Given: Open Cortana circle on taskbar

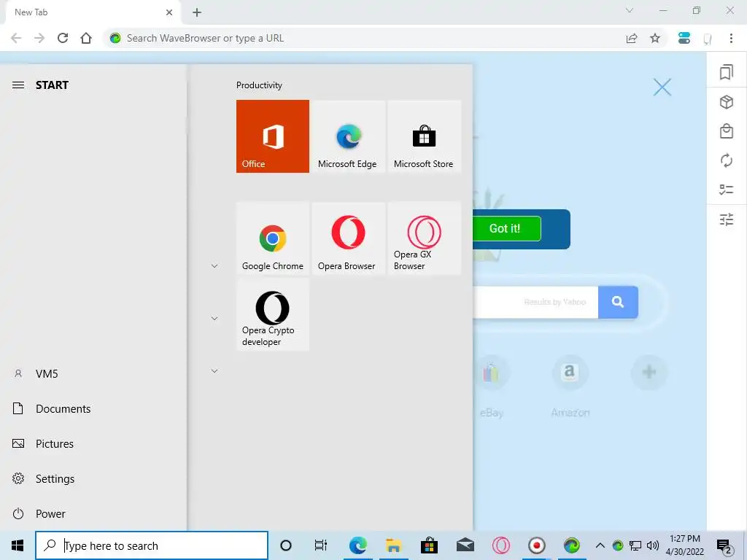Looking at the screenshot, I should coord(286,545).
